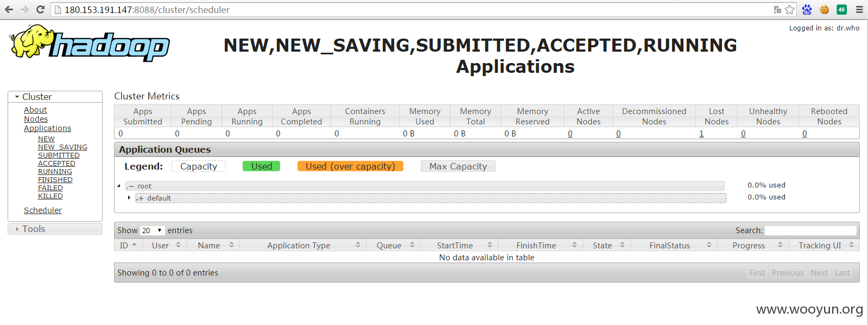Go to Previous page of table
This screenshot has width=868, height=325.
coord(787,273)
